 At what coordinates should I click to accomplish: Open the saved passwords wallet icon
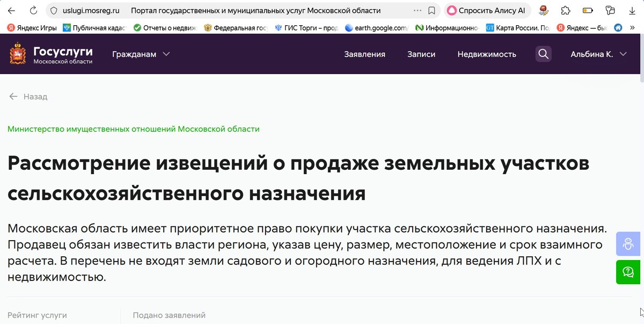[610, 10]
